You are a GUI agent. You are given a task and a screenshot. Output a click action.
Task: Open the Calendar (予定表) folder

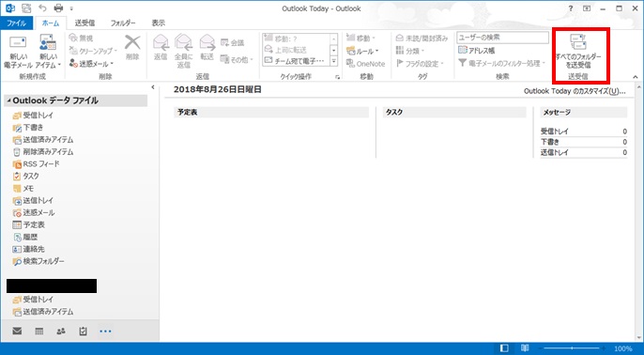point(29,224)
